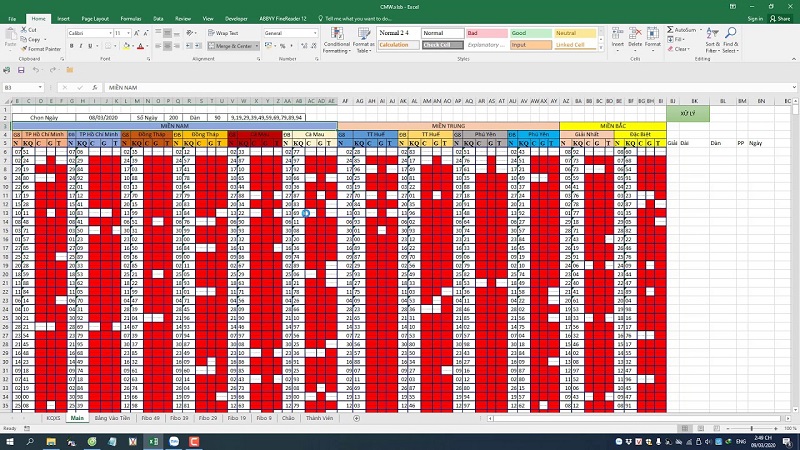The image size is (800, 450).
Task: Click the green XỬ LÝ button
Action: 688,113
